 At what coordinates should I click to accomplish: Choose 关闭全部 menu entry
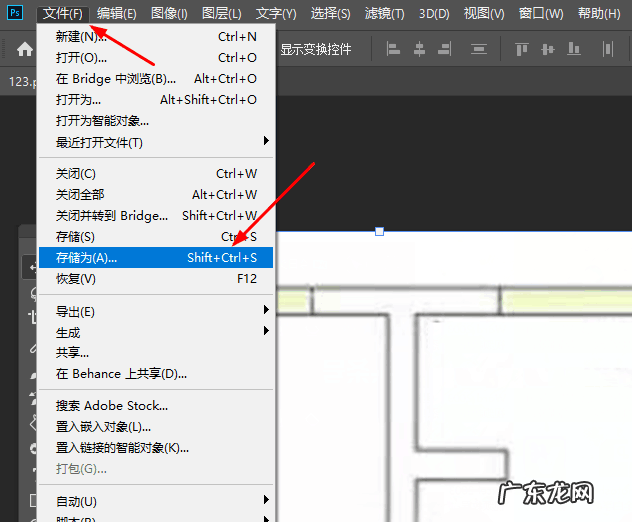156,195
